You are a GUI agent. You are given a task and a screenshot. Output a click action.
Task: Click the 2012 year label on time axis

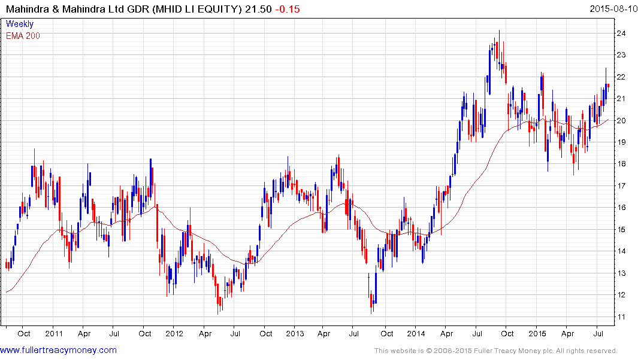coord(174,333)
